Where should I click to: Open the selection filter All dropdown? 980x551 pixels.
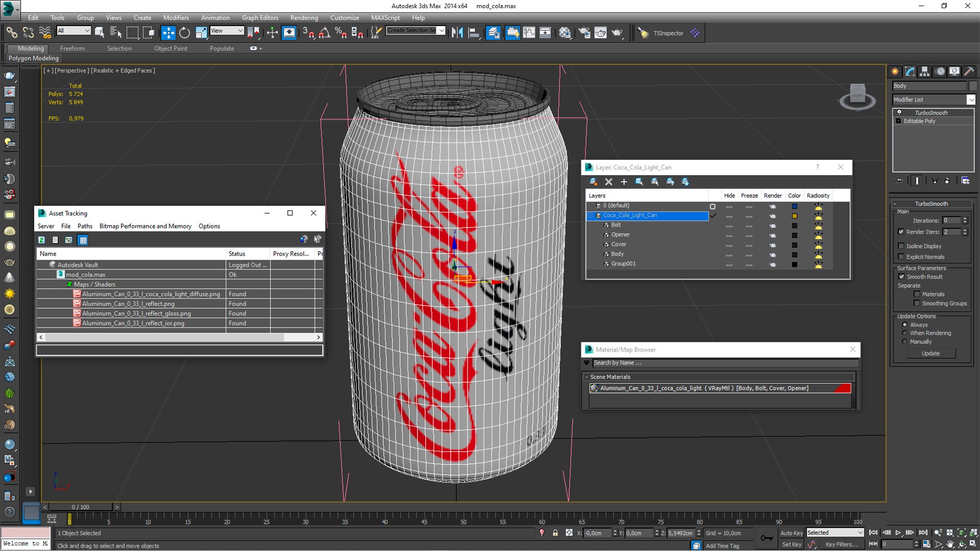pyautogui.click(x=73, y=31)
